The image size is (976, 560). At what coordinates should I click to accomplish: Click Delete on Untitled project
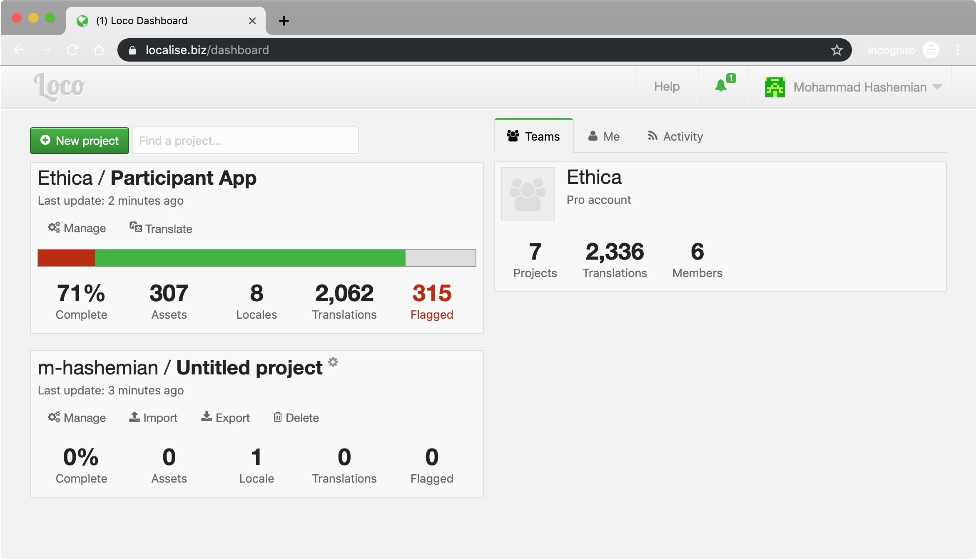click(296, 417)
